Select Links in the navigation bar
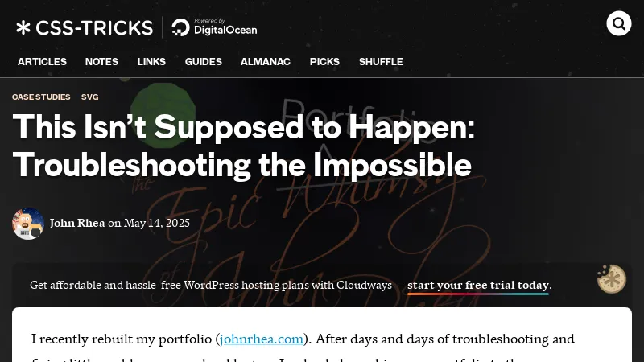The width and height of the screenshot is (644, 362). click(x=151, y=62)
